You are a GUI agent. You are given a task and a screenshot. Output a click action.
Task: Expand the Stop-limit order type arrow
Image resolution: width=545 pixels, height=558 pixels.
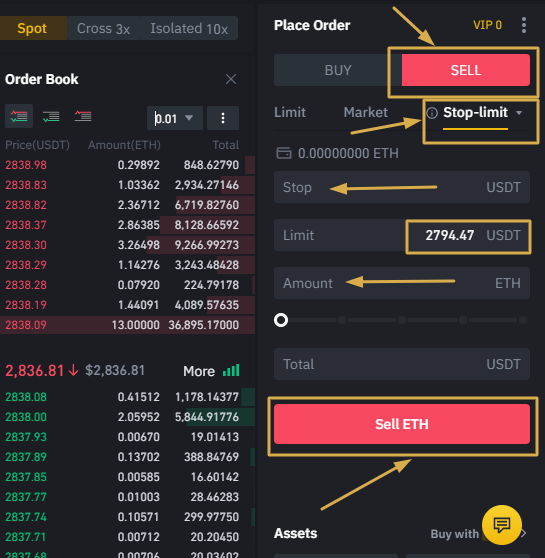pyautogui.click(x=519, y=113)
